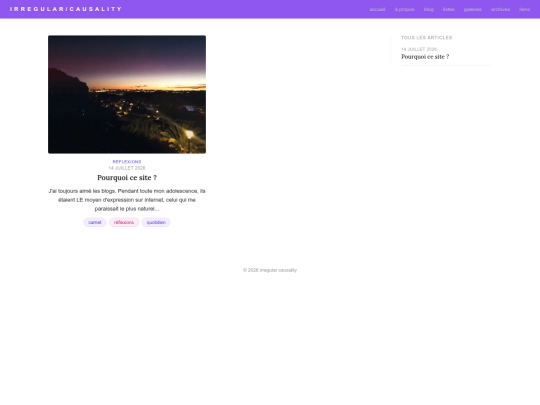Open the archives nav item
This screenshot has height=405, width=540.
tap(500, 9)
